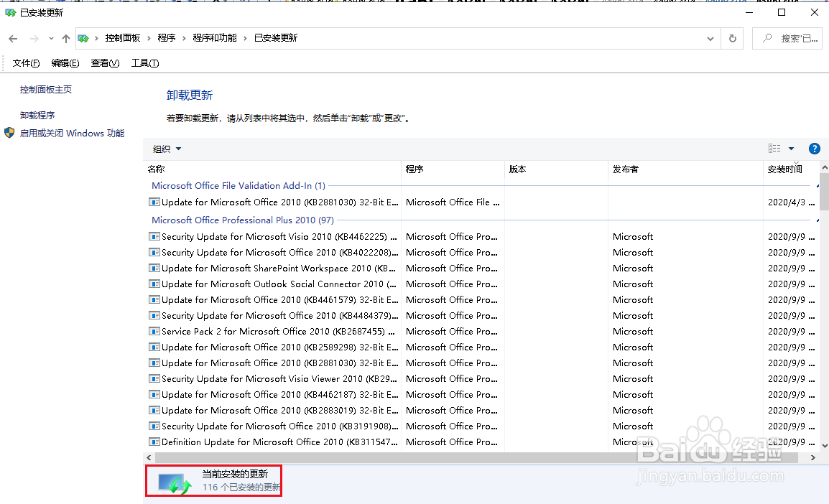Go up one level with up arrow
This screenshot has height=504, width=829.
(65, 39)
